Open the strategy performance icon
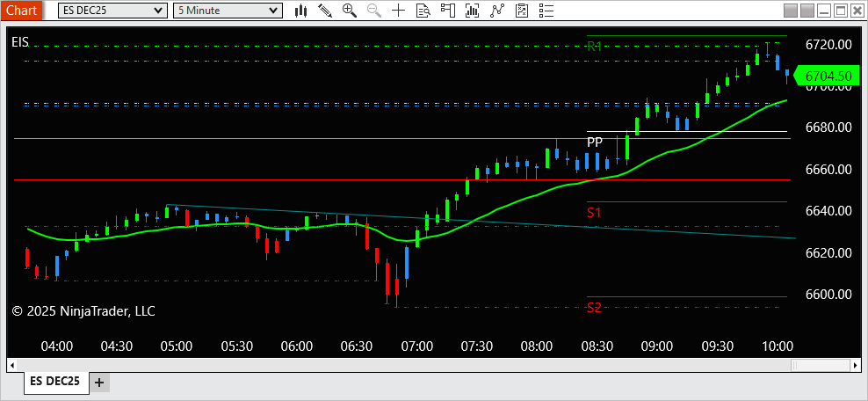Screen dimensions: 868x401 point(522,10)
